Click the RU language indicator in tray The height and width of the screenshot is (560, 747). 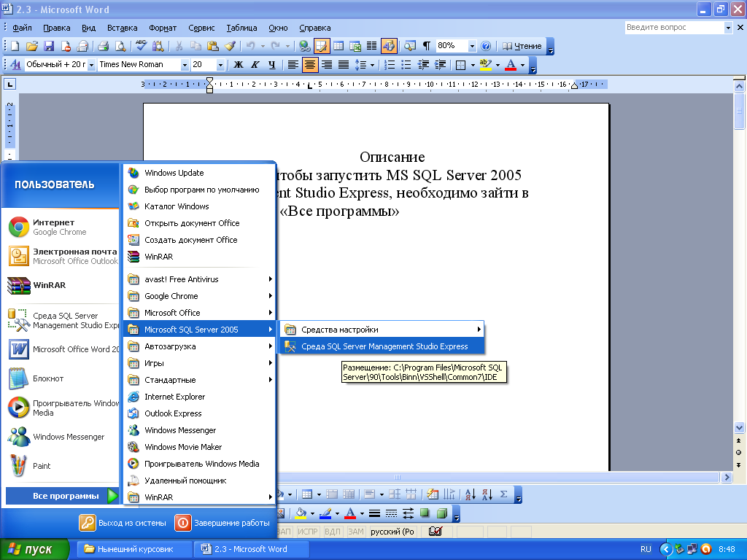pyautogui.click(x=646, y=549)
